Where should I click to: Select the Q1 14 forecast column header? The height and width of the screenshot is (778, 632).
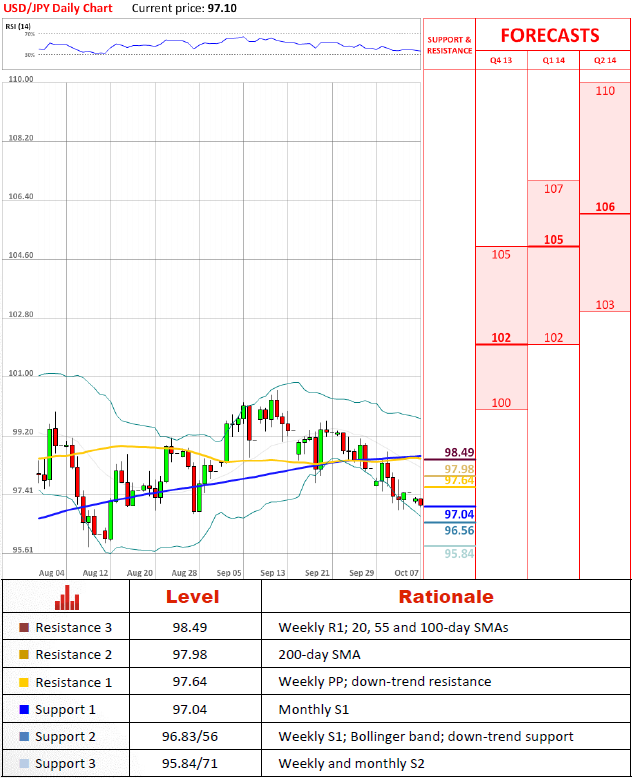554,60
